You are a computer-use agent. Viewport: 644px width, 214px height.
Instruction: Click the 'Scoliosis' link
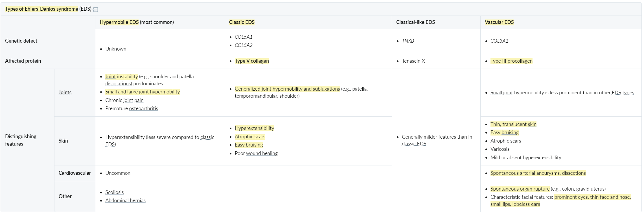tap(114, 192)
